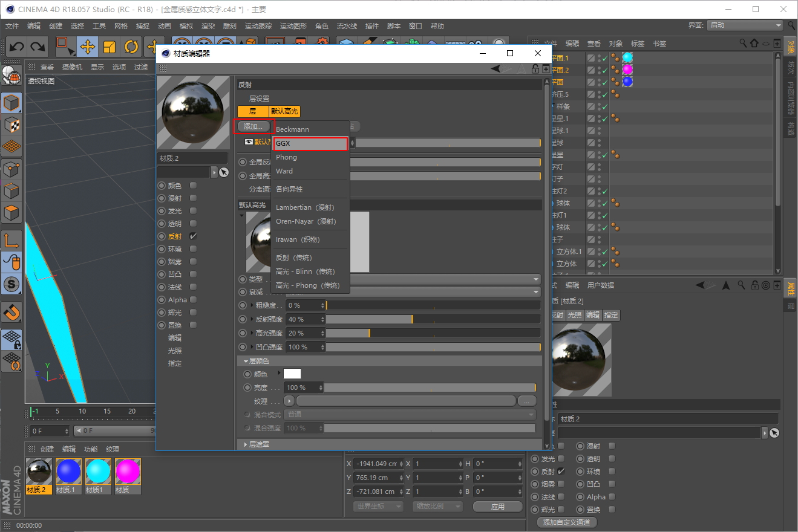This screenshot has width=798, height=532.
Task: Switch to Polygons mode
Action: 12,213
